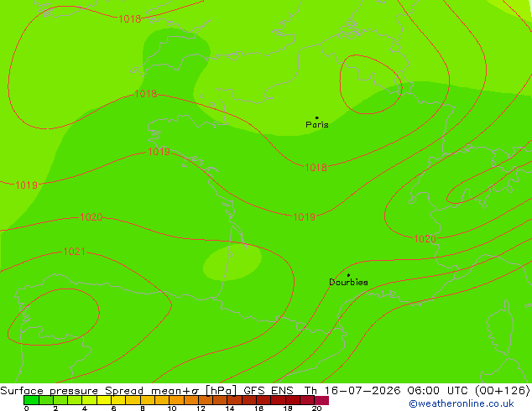
Task: Click the '(00+126)' forecast offset text
Action: [x=503, y=391]
